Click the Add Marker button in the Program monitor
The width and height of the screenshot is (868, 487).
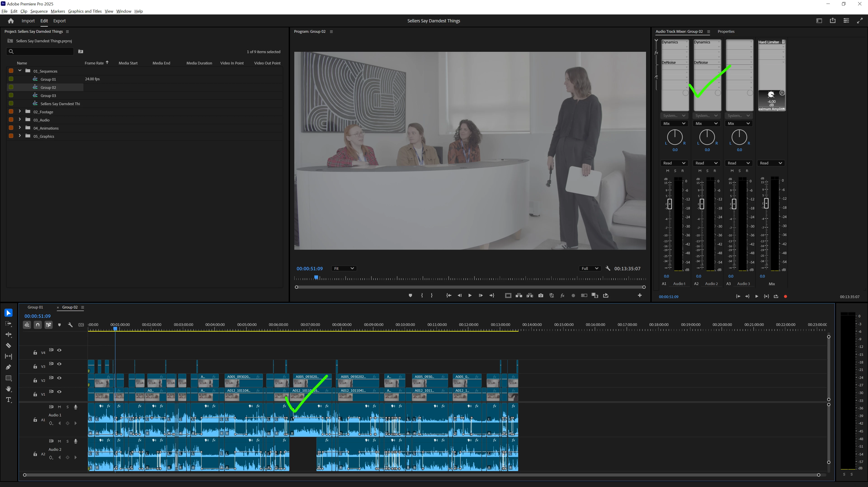410,295
